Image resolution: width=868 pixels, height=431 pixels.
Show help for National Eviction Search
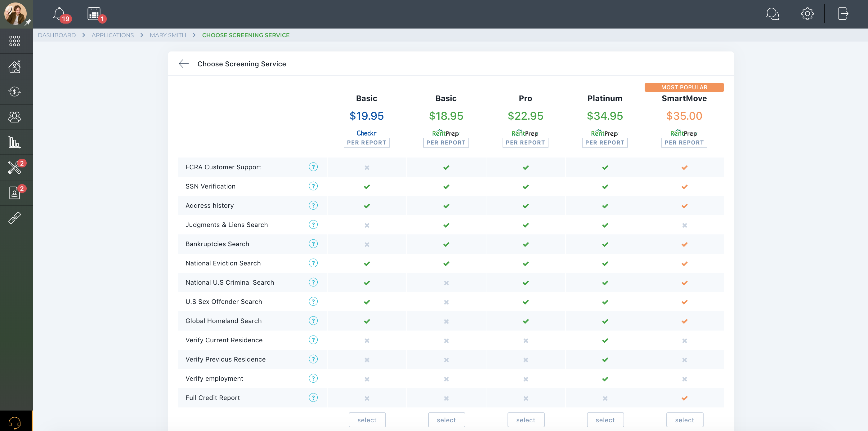click(313, 263)
